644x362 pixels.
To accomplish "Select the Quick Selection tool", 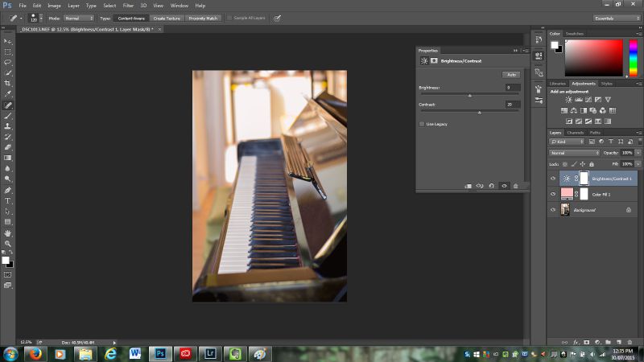I will 8,73.
